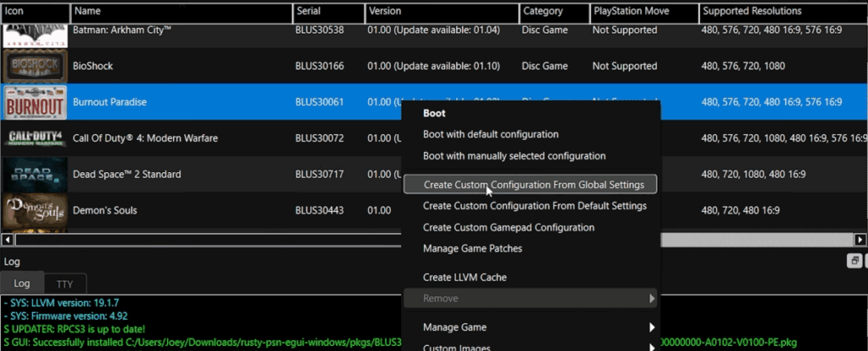
Task: Sort by the Version column header
Action: point(442,11)
